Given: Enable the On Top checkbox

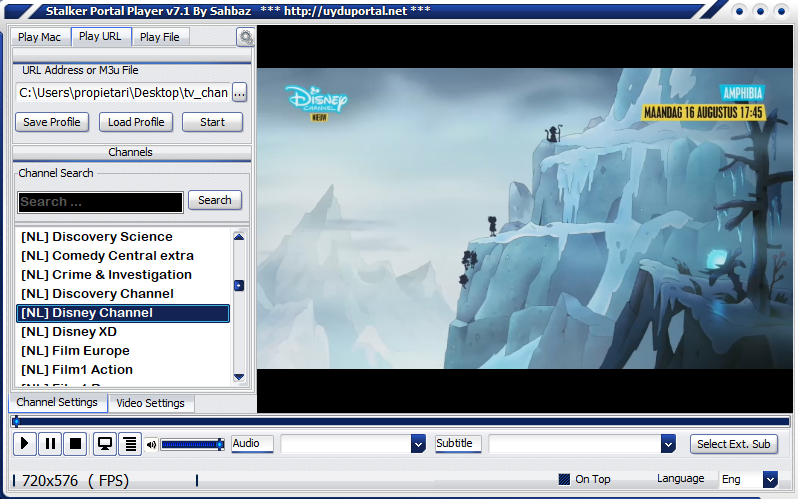Looking at the screenshot, I should (564, 479).
